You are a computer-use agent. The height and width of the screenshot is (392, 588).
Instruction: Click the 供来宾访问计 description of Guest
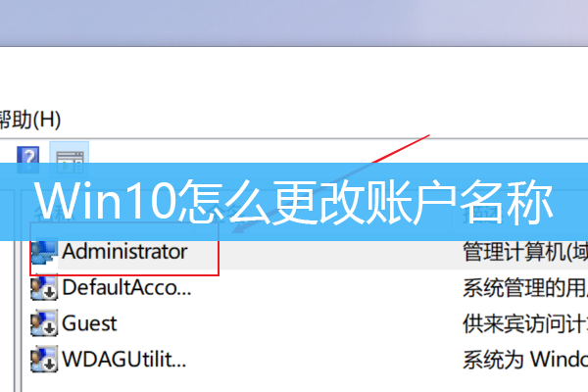(525, 323)
